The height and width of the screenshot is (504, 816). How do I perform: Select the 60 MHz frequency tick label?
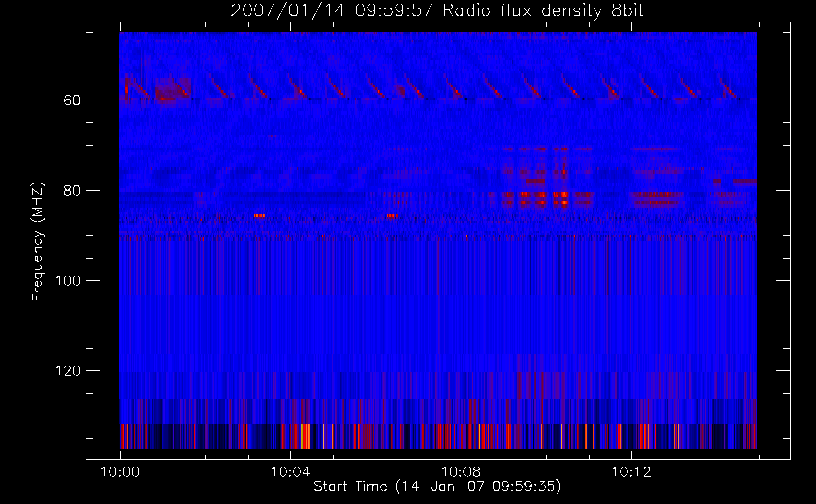click(72, 100)
